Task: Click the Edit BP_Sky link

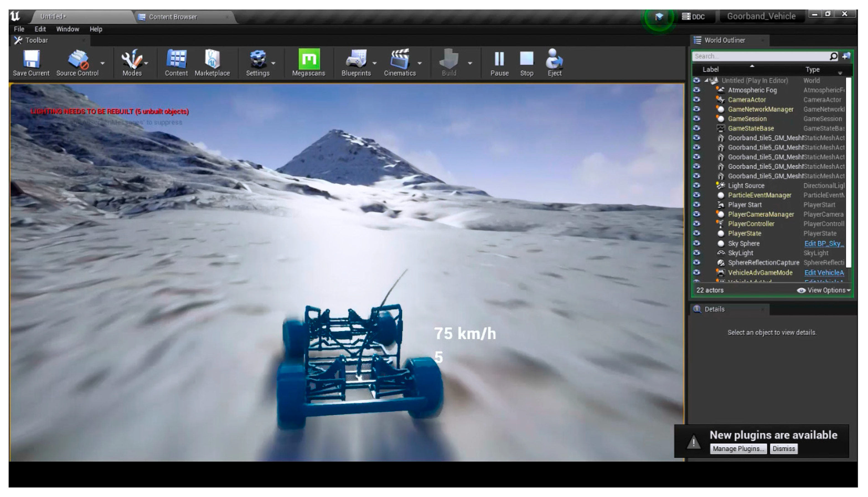Action: click(x=823, y=243)
